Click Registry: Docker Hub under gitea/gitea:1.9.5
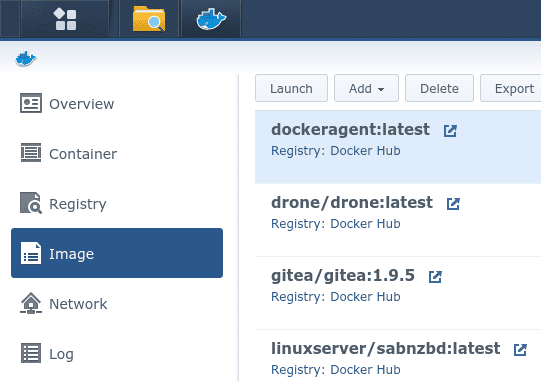Viewport: 541px width, 382px height. pos(336,297)
